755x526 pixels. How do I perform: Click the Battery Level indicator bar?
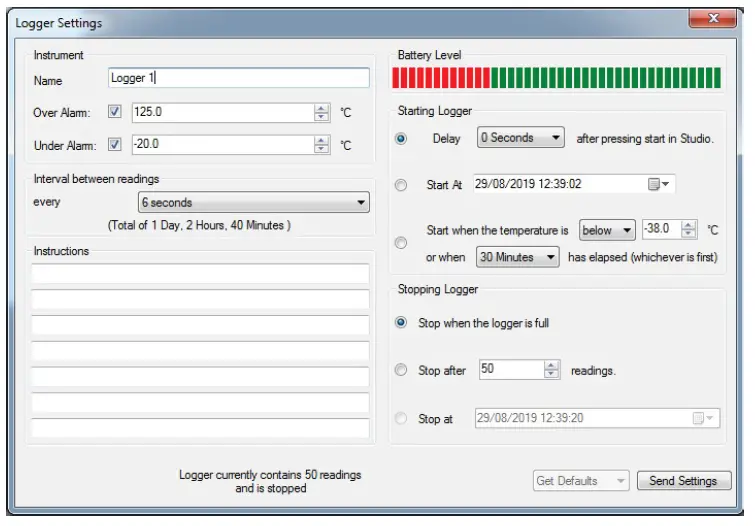tap(557, 78)
